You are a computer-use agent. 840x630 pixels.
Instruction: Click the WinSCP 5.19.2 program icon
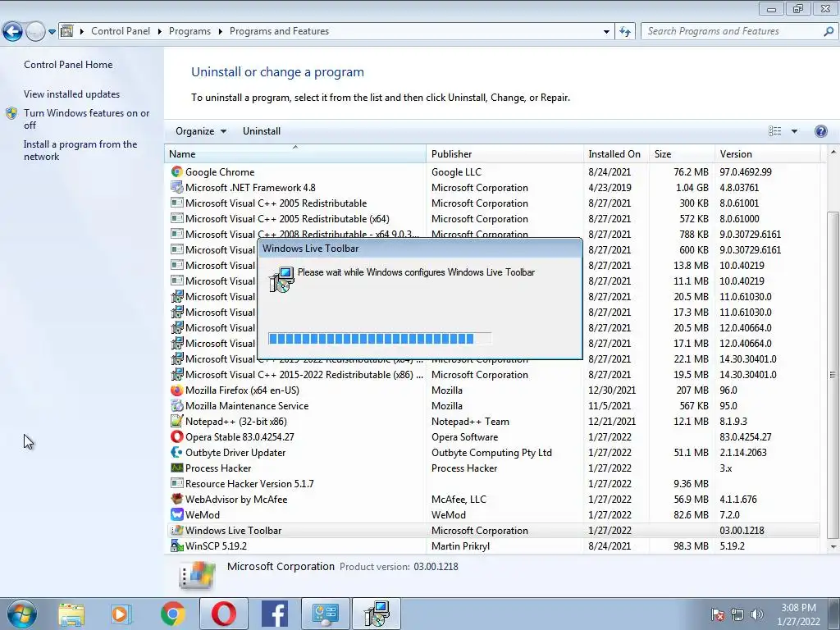pos(177,546)
